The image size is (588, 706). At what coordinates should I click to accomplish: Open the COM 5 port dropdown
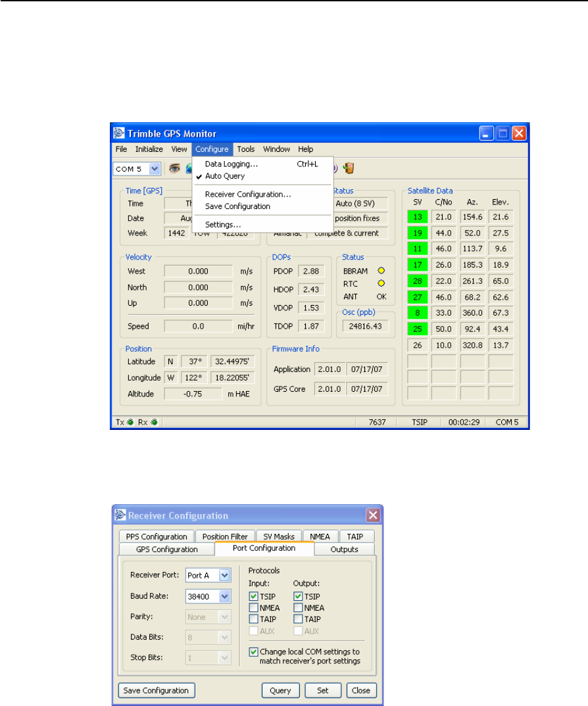pos(155,169)
